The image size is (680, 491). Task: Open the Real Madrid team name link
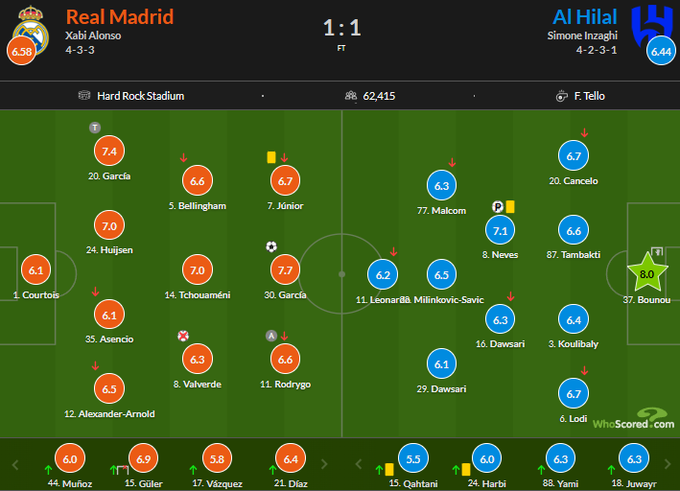click(x=119, y=17)
